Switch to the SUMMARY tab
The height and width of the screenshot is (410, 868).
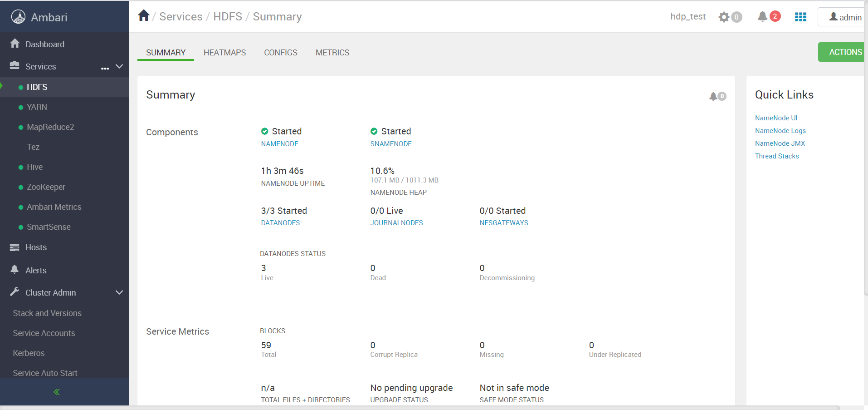click(x=166, y=53)
